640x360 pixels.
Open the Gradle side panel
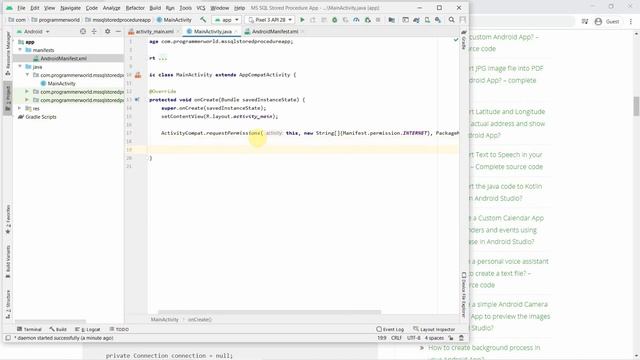[464, 40]
